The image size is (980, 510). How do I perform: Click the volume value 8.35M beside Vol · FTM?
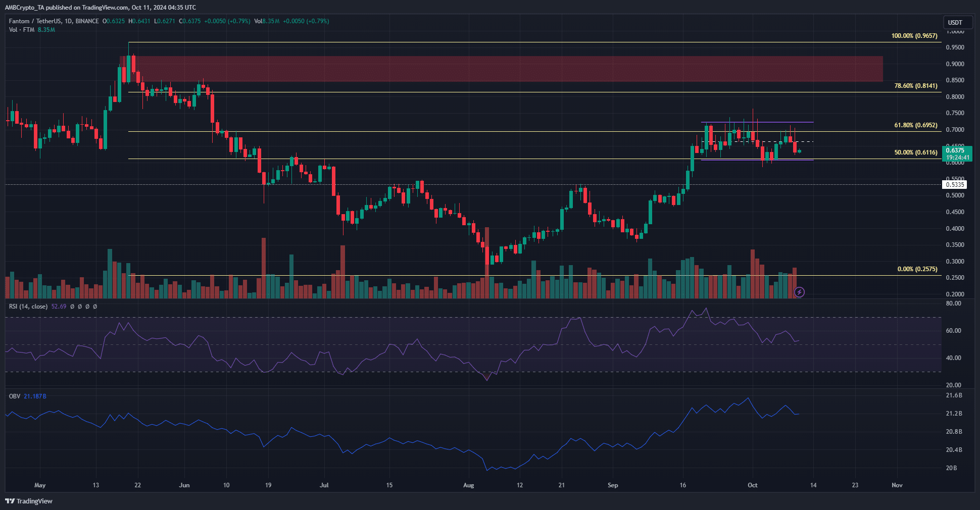coord(46,30)
